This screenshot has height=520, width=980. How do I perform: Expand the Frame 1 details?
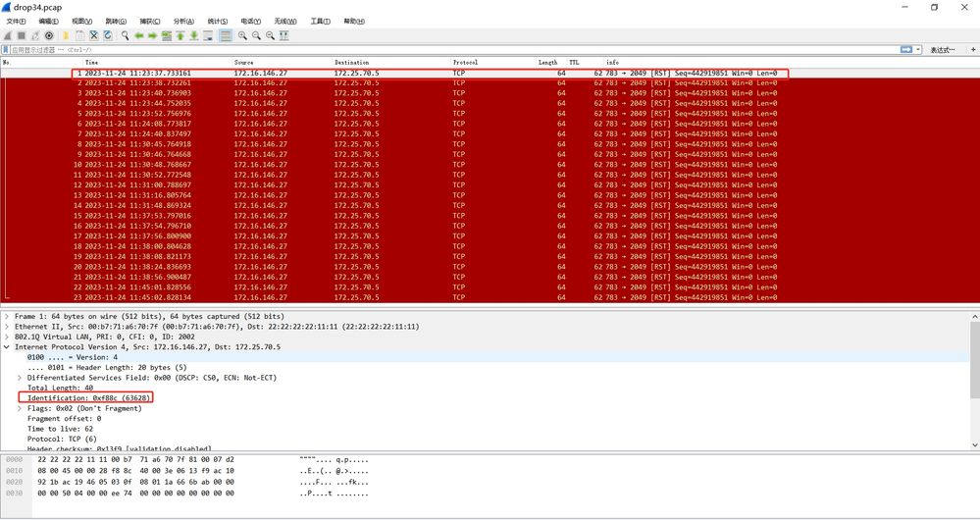[7, 316]
